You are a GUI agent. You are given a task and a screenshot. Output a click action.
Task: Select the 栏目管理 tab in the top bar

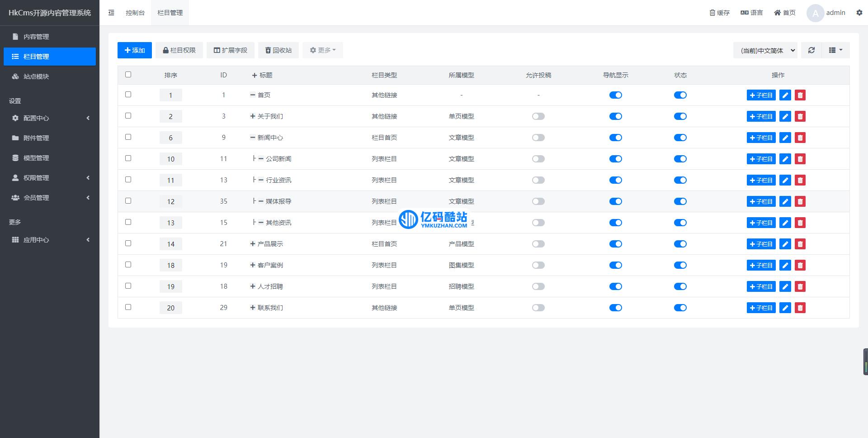(x=170, y=13)
